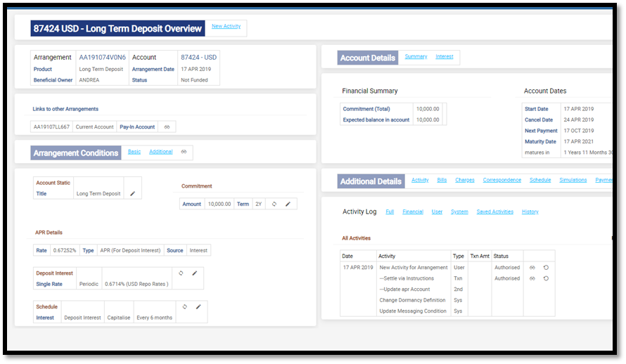This screenshot has width=626, height=364.
Task: Select the Summary tab in Account Details
Action: [416, 56]
